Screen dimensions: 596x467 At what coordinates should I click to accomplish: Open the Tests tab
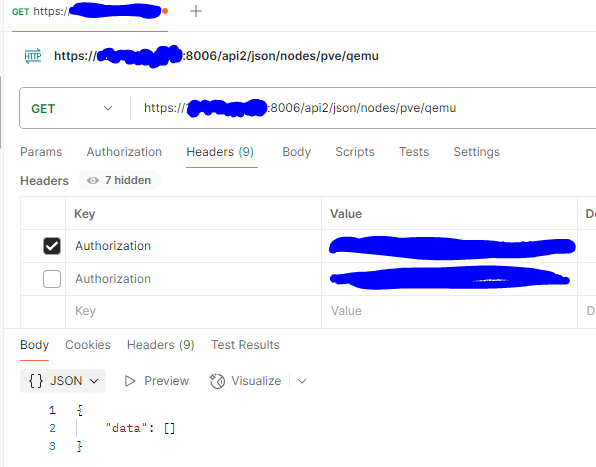[x=414, y=152]
